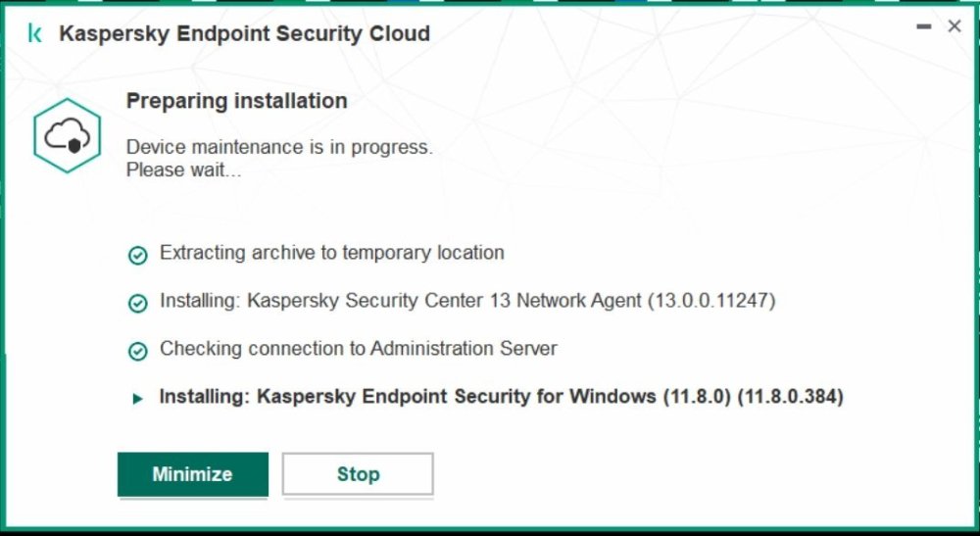Select 'Checking connection to Administration Server' step

click(x=358, y=348)
